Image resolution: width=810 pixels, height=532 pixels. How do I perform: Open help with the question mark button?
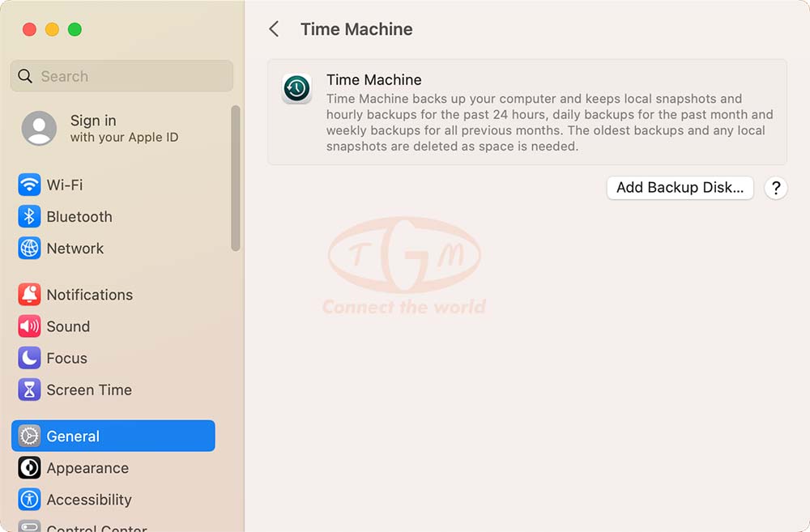[775, 188]
